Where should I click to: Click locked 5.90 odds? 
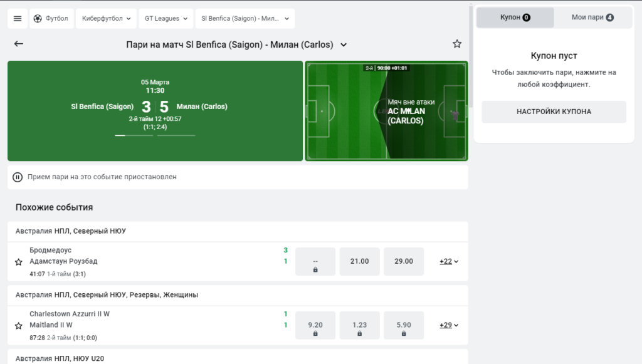[x=404, y=325]
